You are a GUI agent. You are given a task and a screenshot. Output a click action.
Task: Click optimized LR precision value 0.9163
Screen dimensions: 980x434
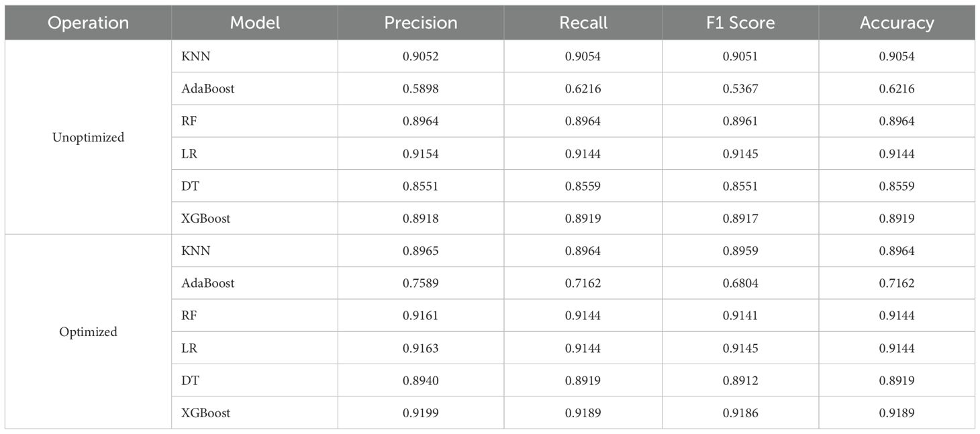click(x=420, y=348)
